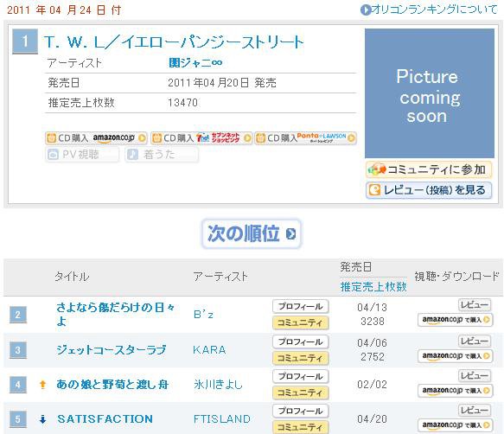This screenshot has width=504, height=434.
Task: Open プロフィール for KARA
Action: tap(301, 341)
